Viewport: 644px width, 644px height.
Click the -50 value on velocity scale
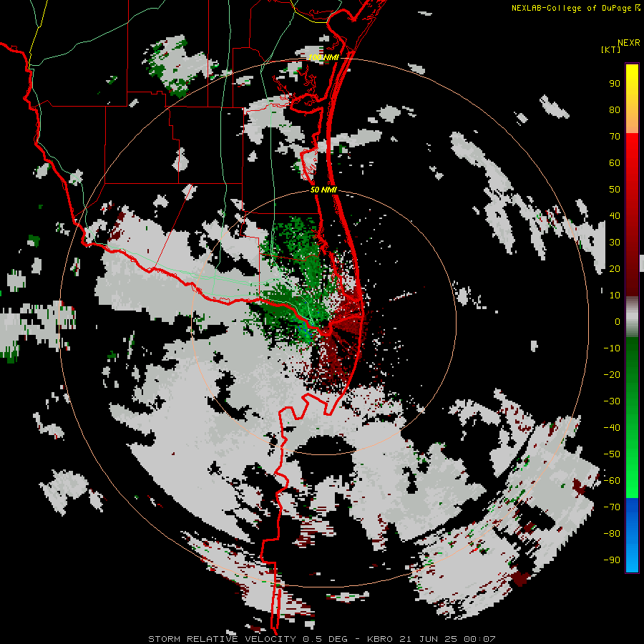click(x=612, y=454)
